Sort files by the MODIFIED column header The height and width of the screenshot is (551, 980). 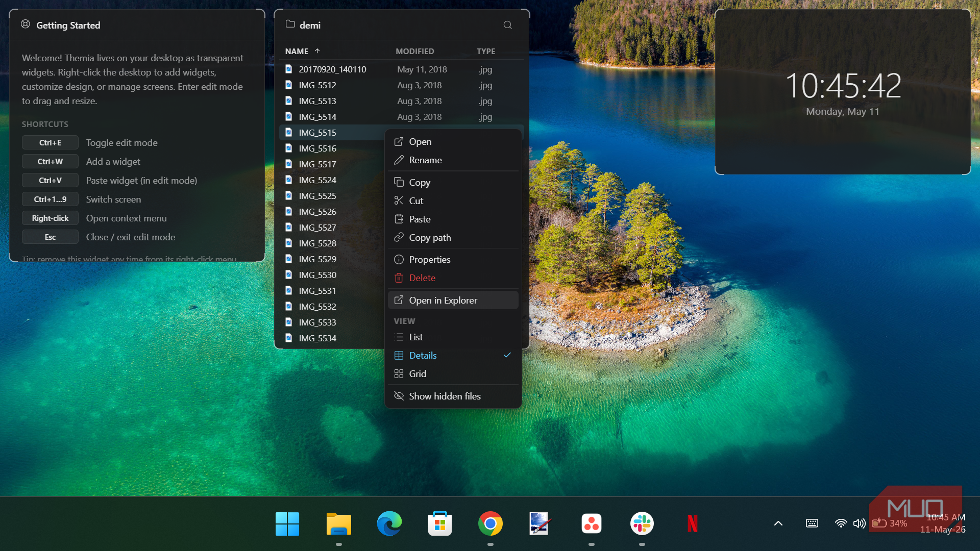(415, 51)
